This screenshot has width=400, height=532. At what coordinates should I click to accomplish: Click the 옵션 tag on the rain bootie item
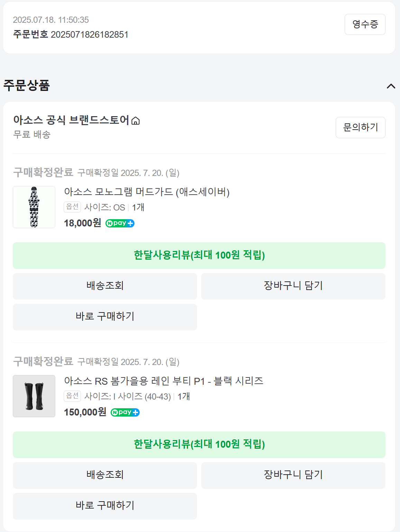click(72, 396)
